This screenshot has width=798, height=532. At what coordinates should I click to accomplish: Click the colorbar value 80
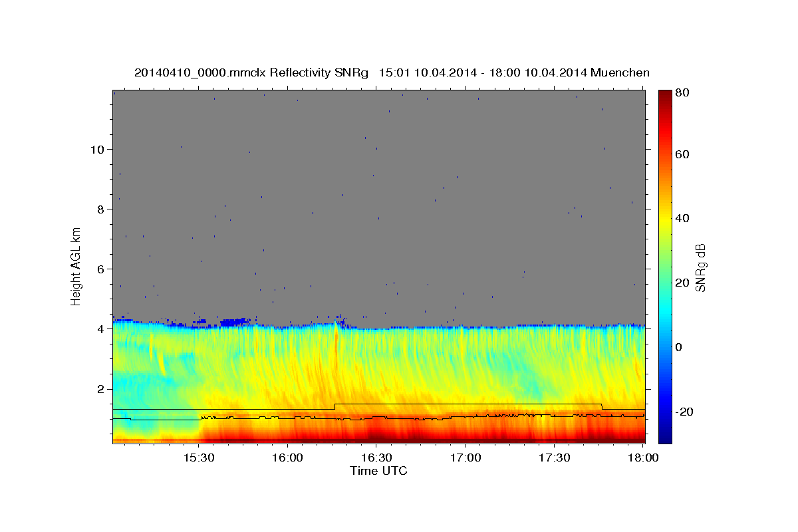click(682, 92)
